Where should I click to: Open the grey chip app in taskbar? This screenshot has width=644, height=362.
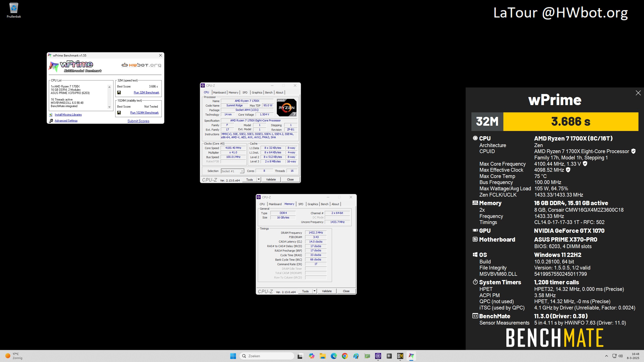[x=389, y=356]
